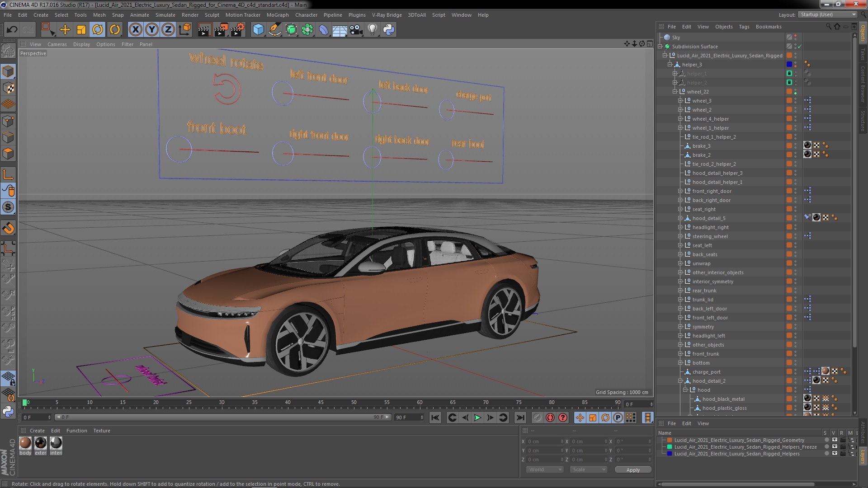
Task: Click the green Array modeling icon
Action: 307,30
